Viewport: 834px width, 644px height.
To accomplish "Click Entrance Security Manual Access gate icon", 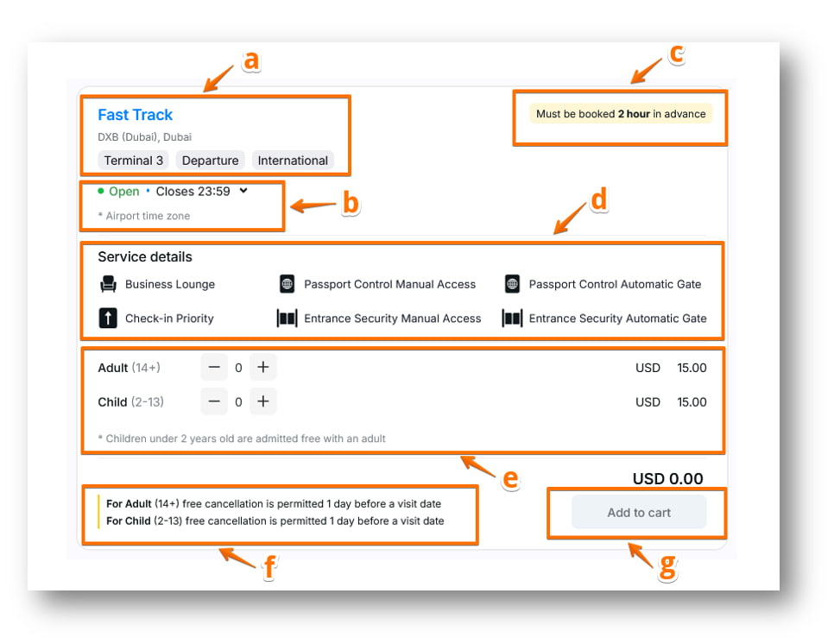I will [287, 319].
